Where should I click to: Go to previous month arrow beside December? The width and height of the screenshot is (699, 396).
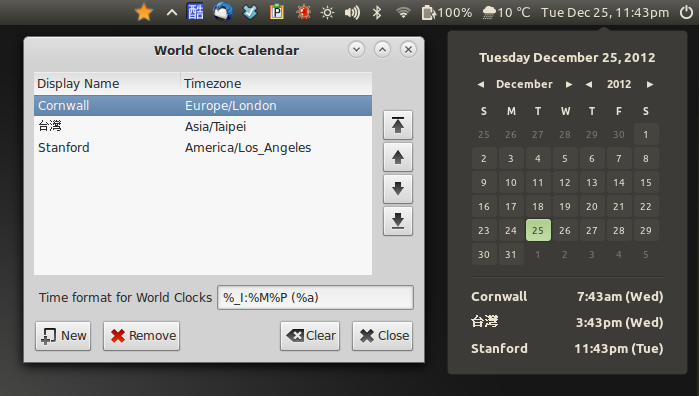481,84
